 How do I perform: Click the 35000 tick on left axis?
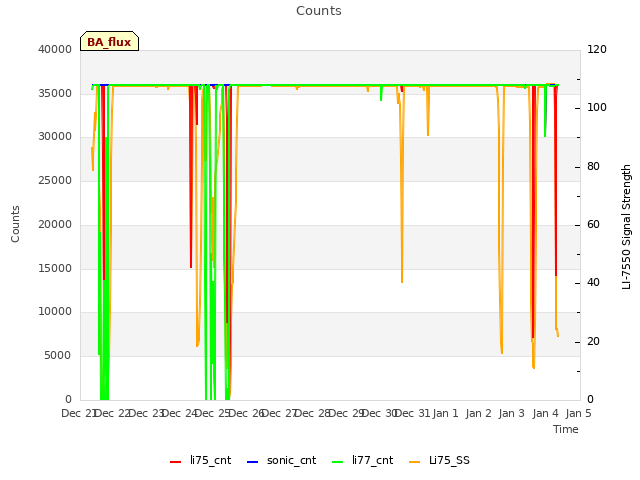coord(55,93)
